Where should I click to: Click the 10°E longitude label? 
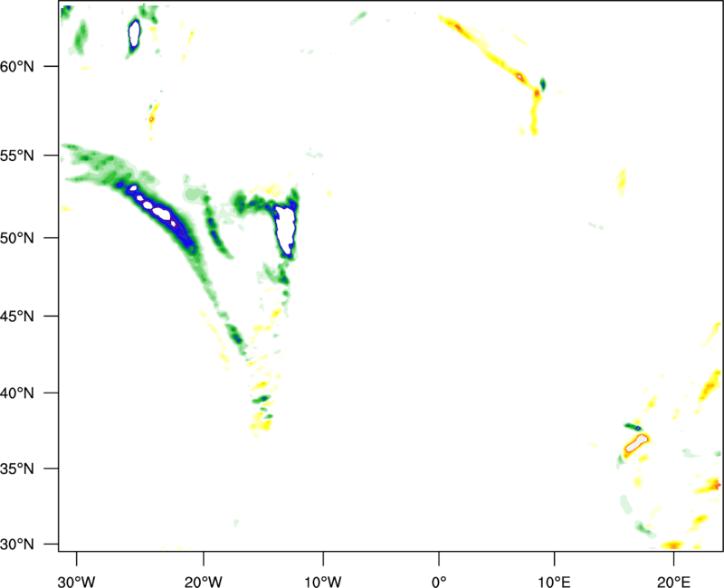(554, 582)
